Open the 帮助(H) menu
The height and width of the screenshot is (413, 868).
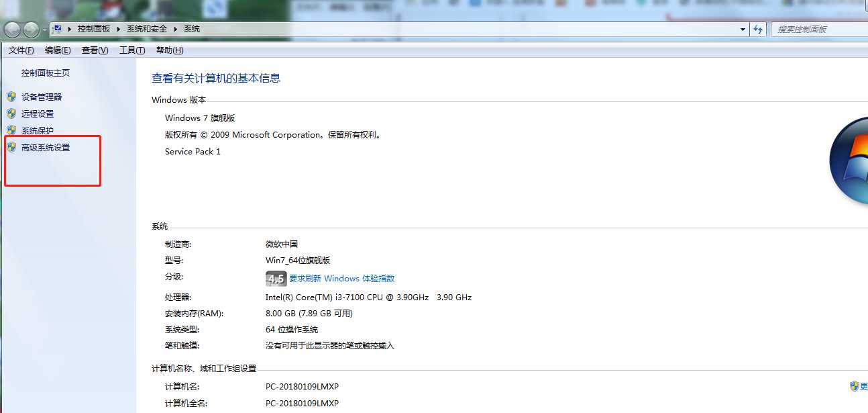coord(170,50)
